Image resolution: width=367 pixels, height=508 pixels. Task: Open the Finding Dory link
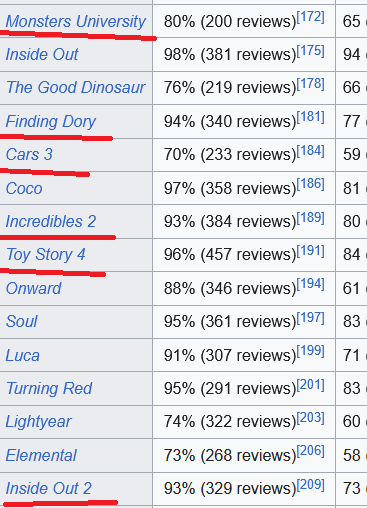[x=51, y=122]
